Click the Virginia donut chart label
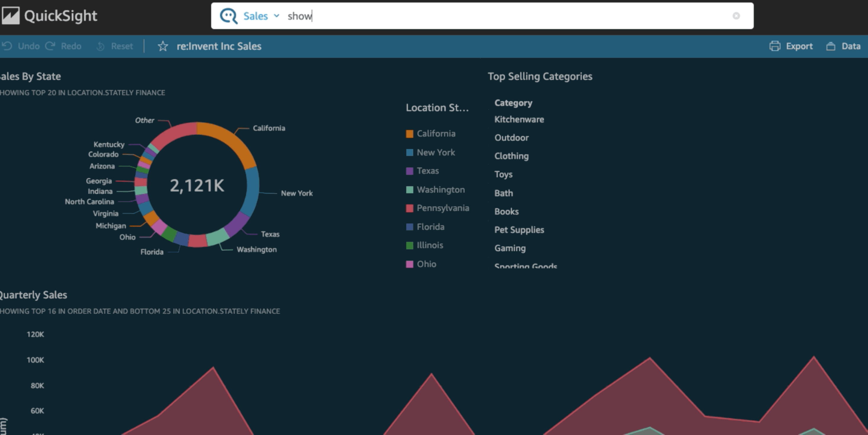 coord(106,213)
